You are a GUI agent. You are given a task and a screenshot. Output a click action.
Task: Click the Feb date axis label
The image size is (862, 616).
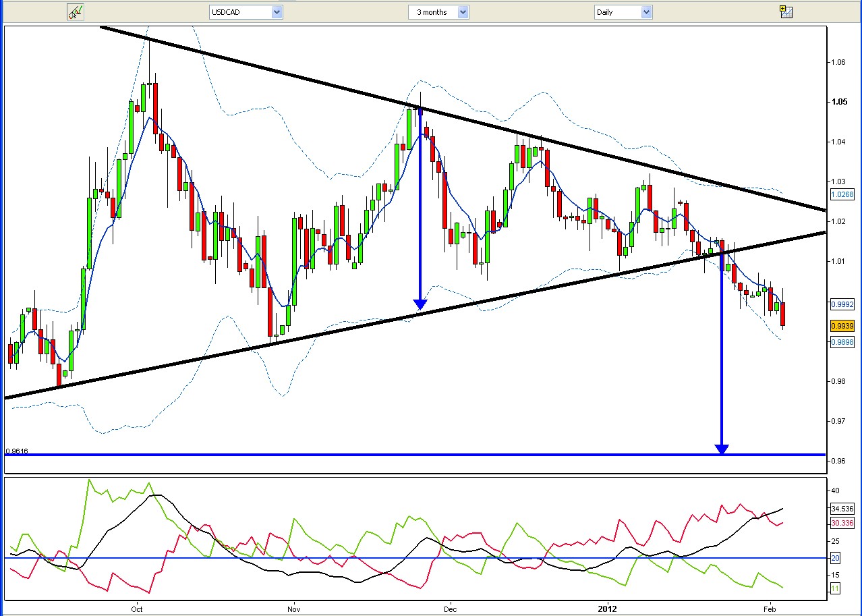tap(770, 609)
